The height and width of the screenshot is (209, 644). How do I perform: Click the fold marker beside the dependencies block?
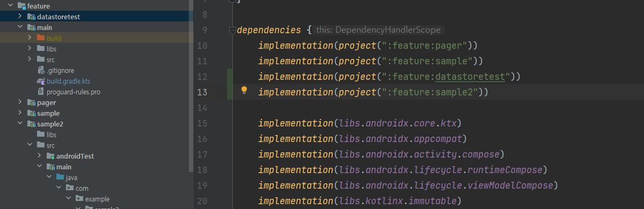(x=232, y=30)
